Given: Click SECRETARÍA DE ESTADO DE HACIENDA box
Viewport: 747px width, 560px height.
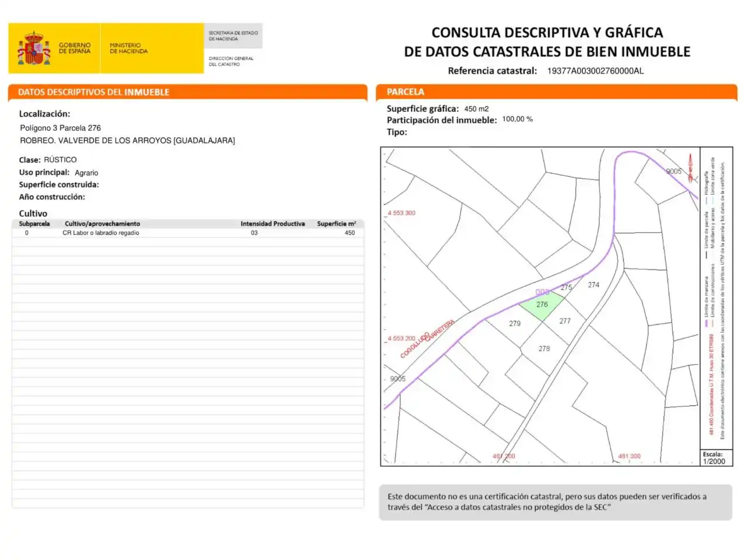Looking at the screenshot, I should (x=233, y=36).
